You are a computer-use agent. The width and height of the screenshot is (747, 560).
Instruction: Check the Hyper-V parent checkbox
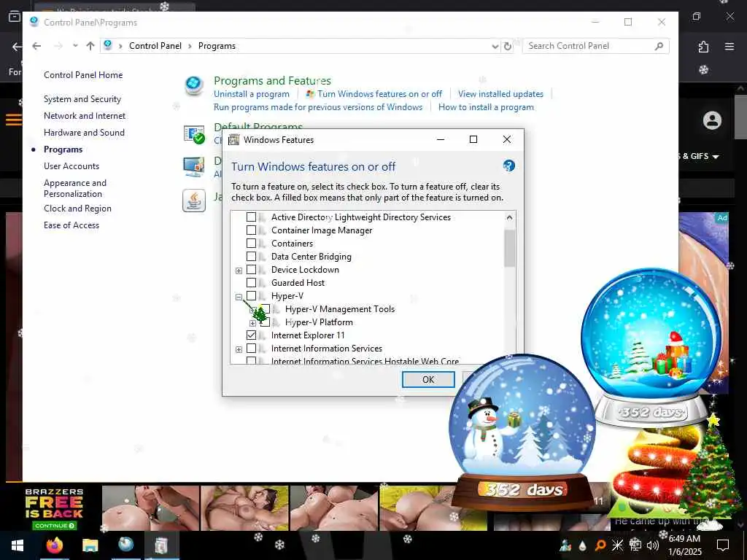click(251, 296)
